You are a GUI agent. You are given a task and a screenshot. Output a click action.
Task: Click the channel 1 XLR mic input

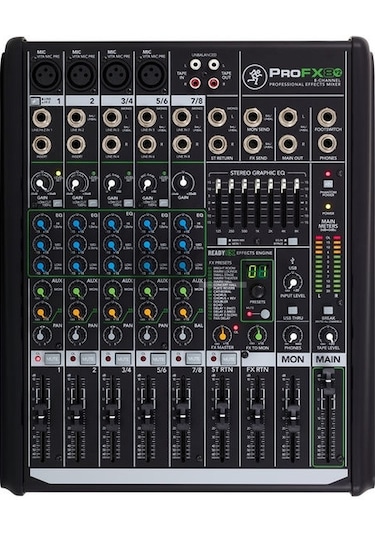[46, 75]
